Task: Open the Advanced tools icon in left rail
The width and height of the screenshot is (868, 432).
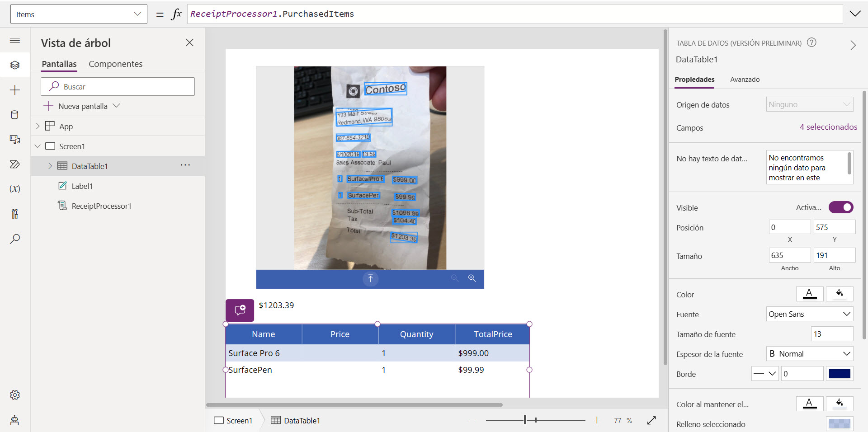Action: click(15, 214)
